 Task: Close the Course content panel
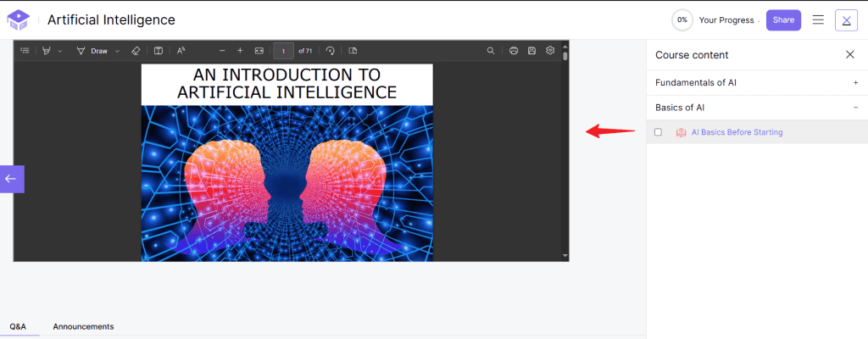849,54
